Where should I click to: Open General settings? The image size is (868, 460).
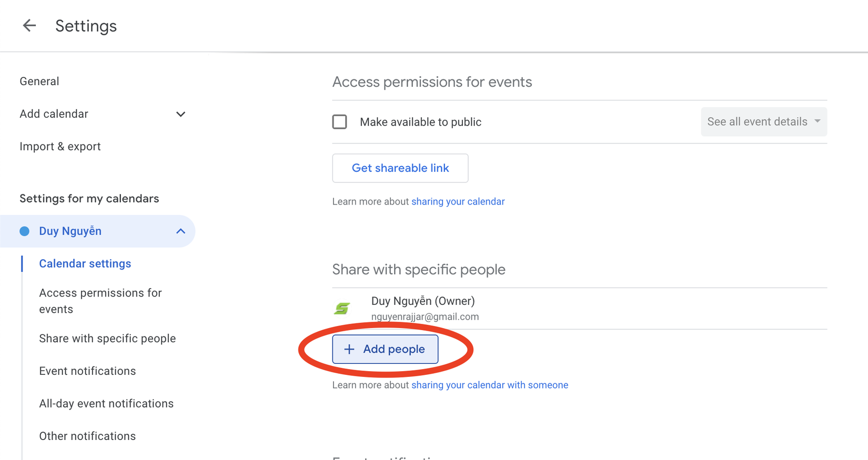tap(39, 81)
